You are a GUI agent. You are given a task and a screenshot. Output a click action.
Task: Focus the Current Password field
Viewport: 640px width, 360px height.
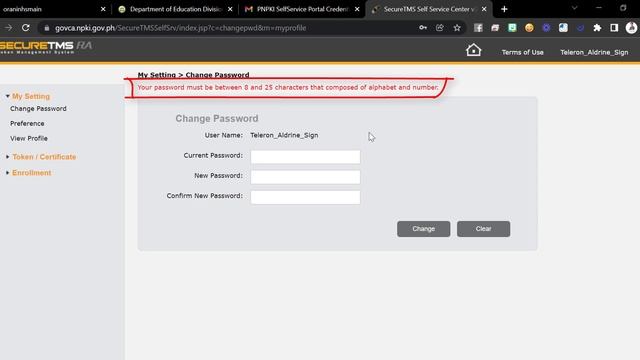click(305, 157)
